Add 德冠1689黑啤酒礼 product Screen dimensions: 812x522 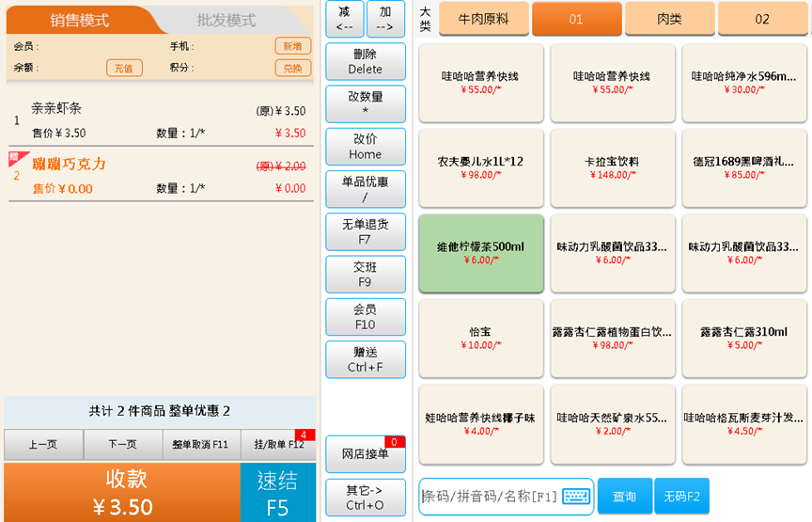click(x=744, y=168)
